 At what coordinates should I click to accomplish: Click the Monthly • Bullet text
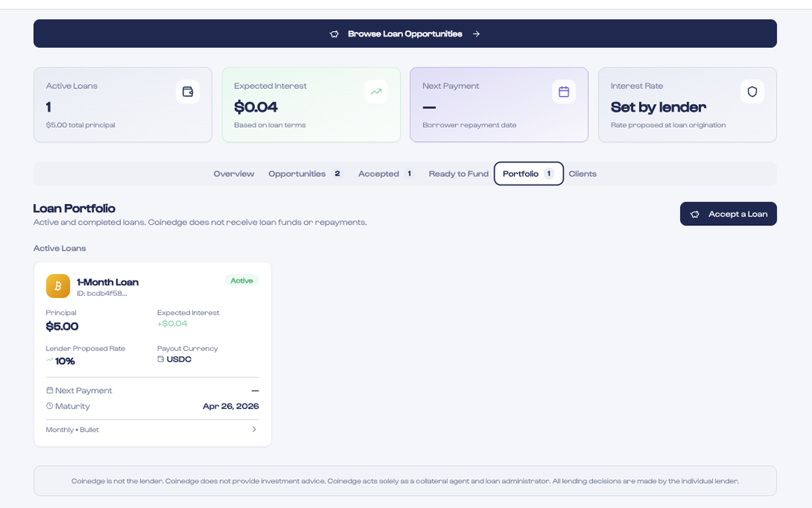72,430
